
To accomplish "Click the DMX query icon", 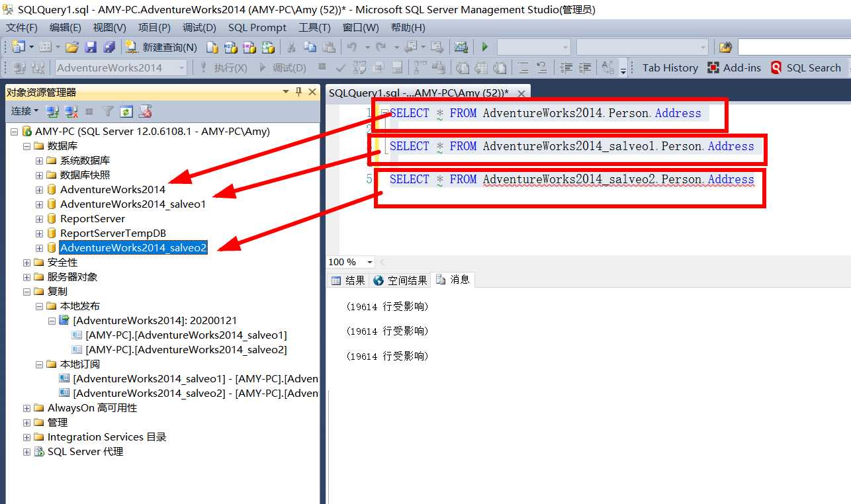I will click(249, 47).
